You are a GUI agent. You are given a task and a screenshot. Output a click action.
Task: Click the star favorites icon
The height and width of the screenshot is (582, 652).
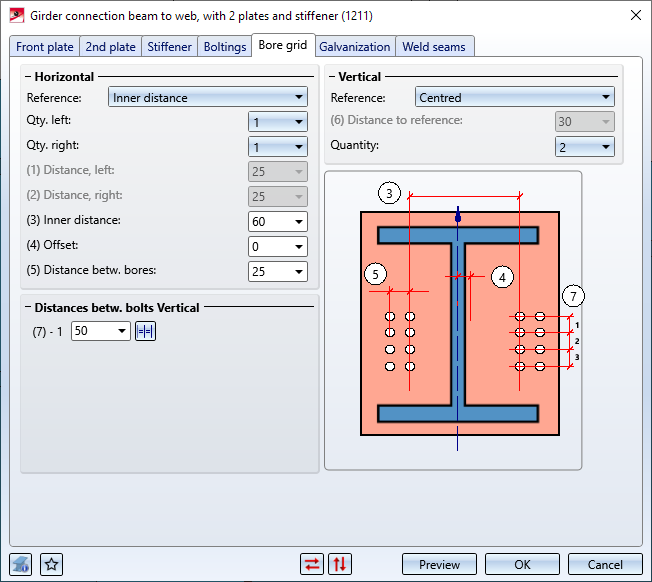click(x=52, y=564)
